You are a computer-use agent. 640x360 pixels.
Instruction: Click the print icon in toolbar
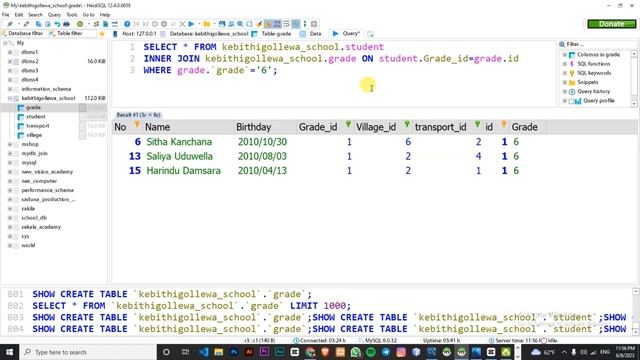66,24
